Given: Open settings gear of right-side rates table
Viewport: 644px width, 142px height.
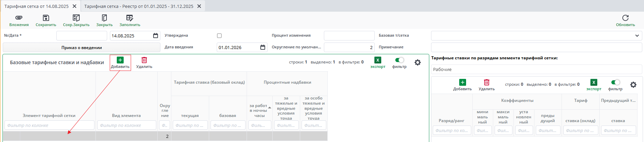Looking at the screenshot, I should (x=633, y=85).
